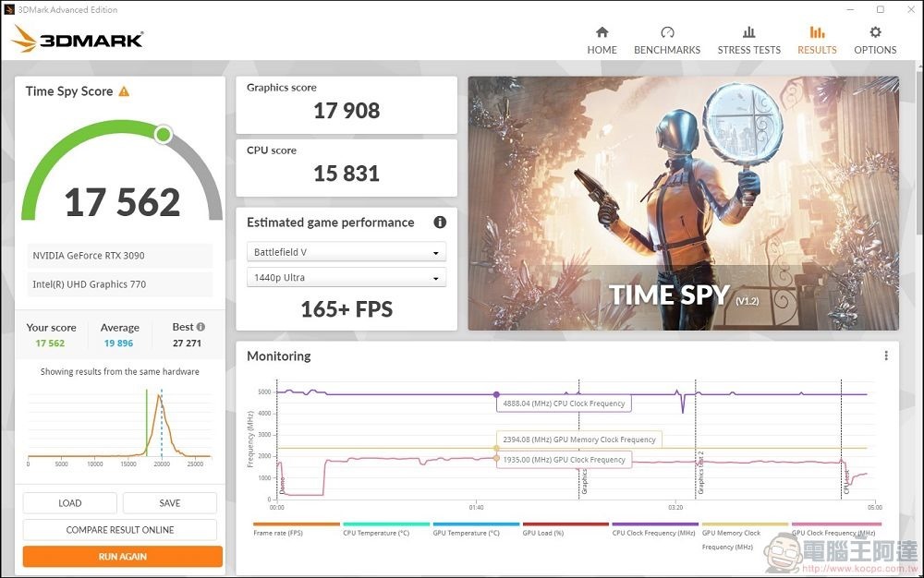Click COMPARE RESULT ONLINE button
This screenshot has width=924, height=578.
(119, 530)
